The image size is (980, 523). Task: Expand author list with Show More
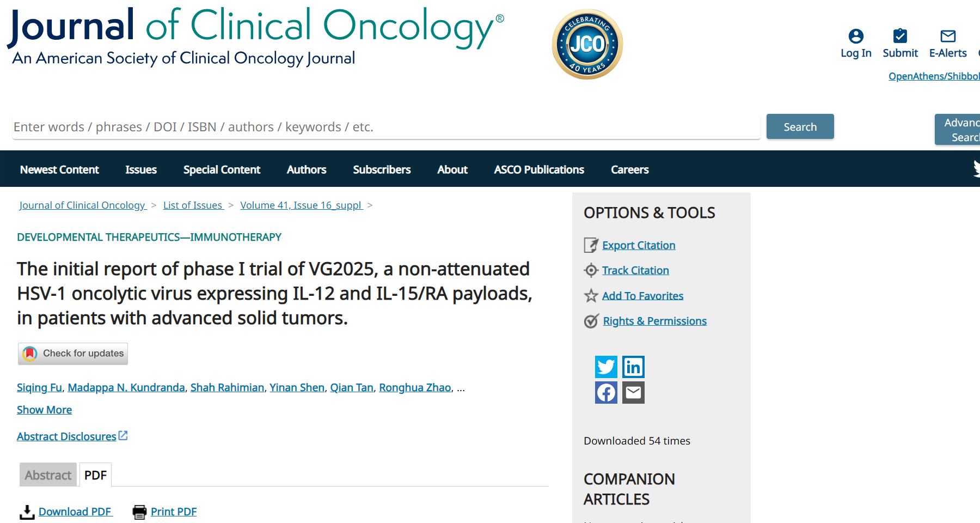44,410
